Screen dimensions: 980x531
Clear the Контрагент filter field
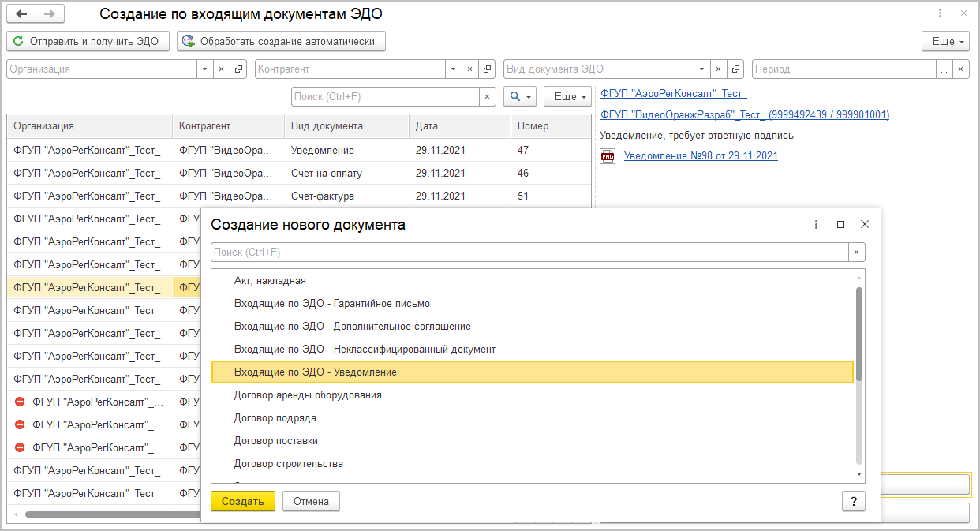pyautogui.click(x=469, y=69)
